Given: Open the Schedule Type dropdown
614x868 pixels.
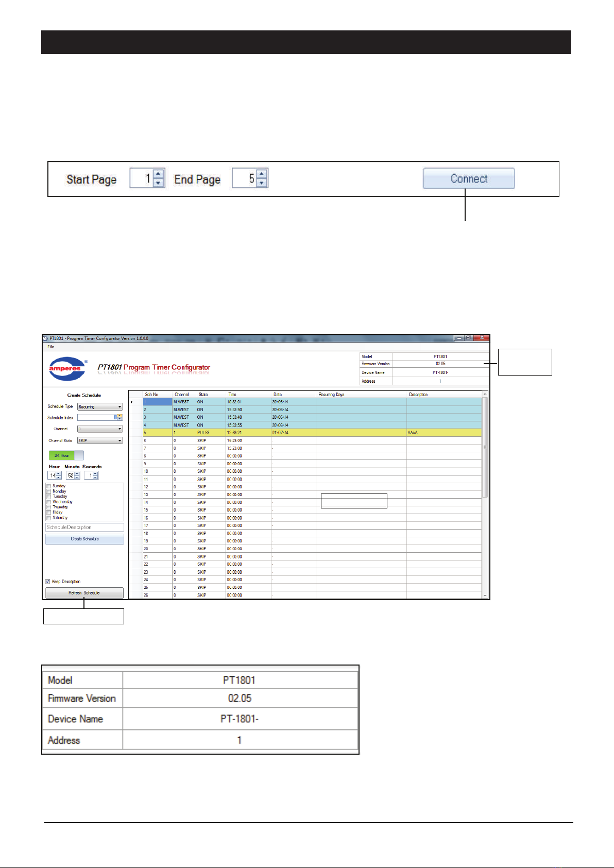Looking at the screenshot, I should [100, 407].
